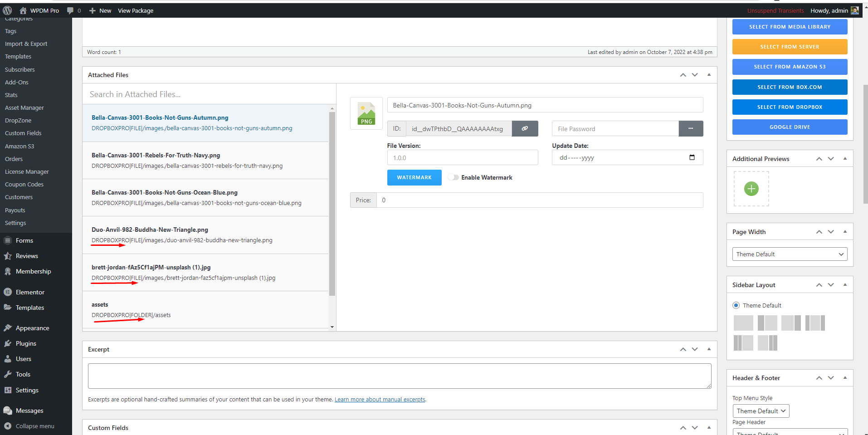Open the WPDM Pro site home link
The height and width of the screenshot is (435, 868).
pyautogui.click(x=39, y=10)
